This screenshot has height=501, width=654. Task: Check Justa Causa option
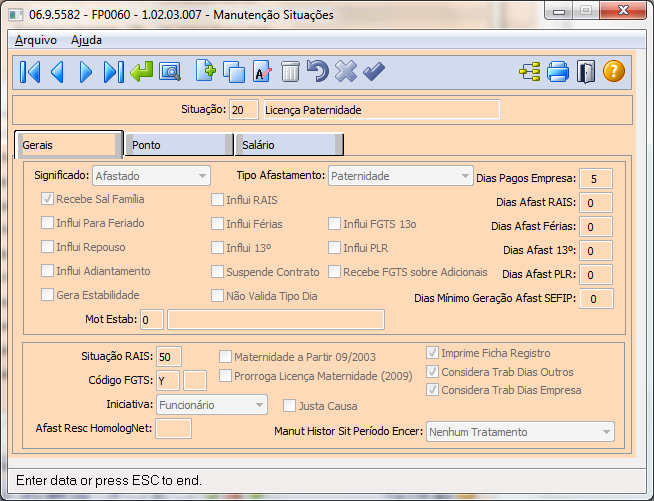click(x=289, y=406)
